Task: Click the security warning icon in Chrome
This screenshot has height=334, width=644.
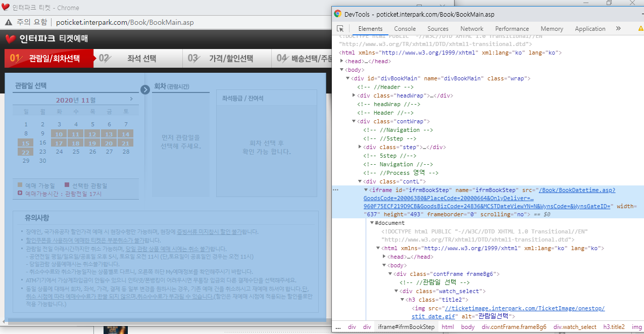Action: [x=9, y=22]
